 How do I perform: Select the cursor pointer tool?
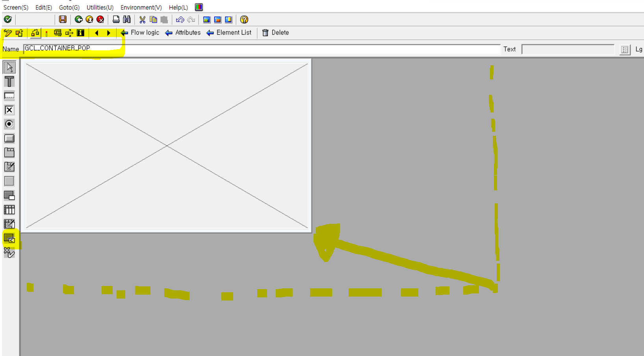[9, 67]
